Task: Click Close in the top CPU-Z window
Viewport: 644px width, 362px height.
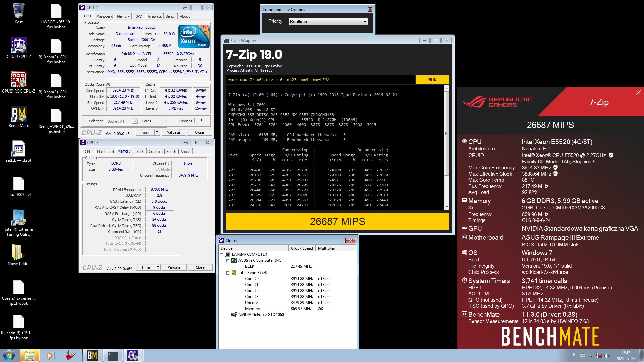Action: (x=199, y=132)
